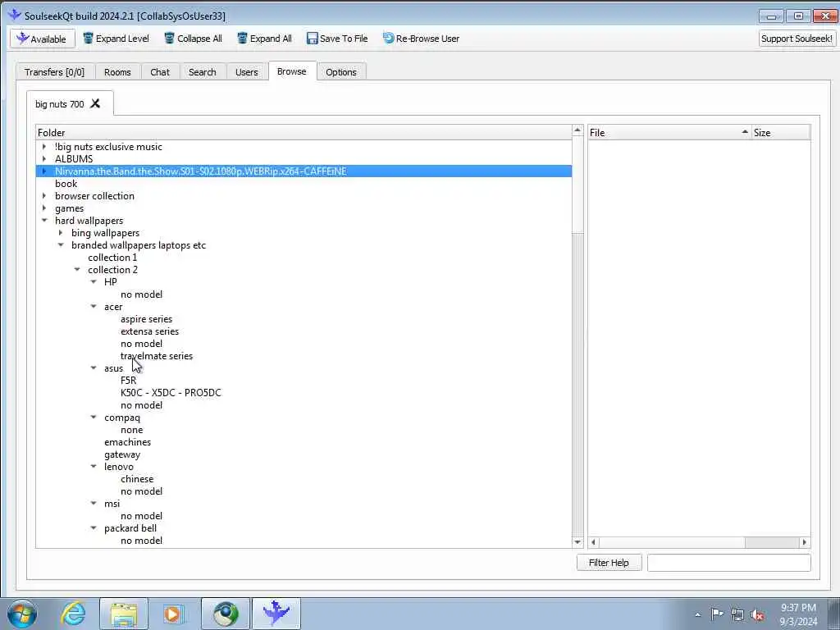840x630 pixels.
Task: Collapse the asus folder
Action: tap(94, 368)
